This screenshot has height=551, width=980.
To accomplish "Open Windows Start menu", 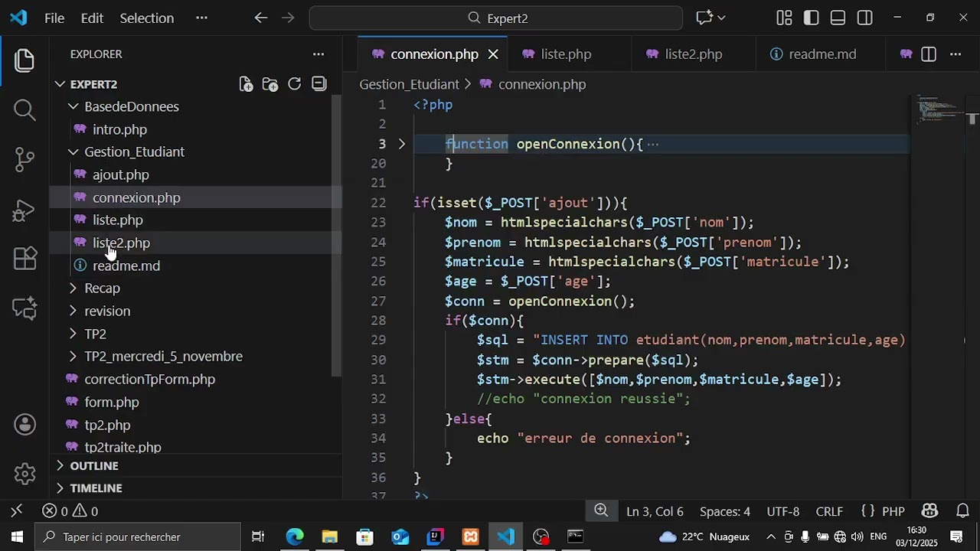I will (17, 536).
